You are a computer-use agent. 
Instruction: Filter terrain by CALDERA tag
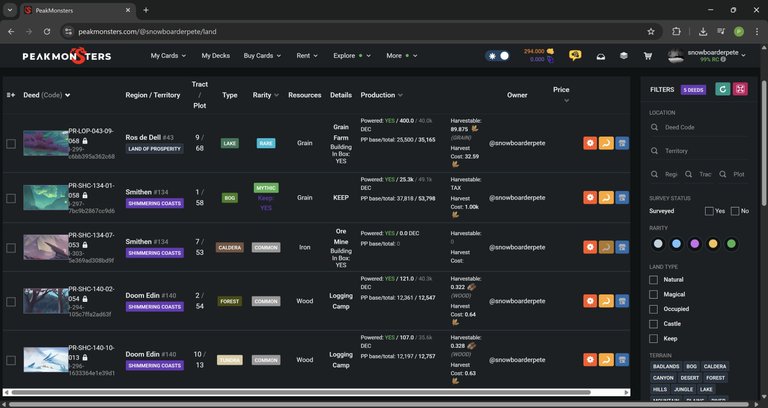[x=715, y=366]
